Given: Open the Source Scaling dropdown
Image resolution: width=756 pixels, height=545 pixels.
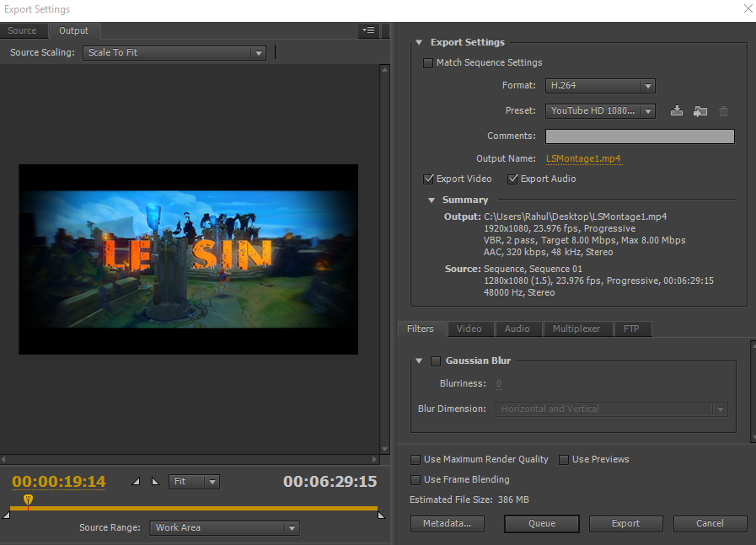Looking at the screenshot, I should point(174,52).
